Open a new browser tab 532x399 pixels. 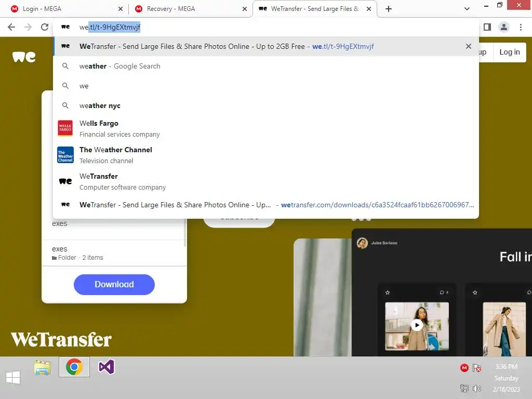(389, 9)
